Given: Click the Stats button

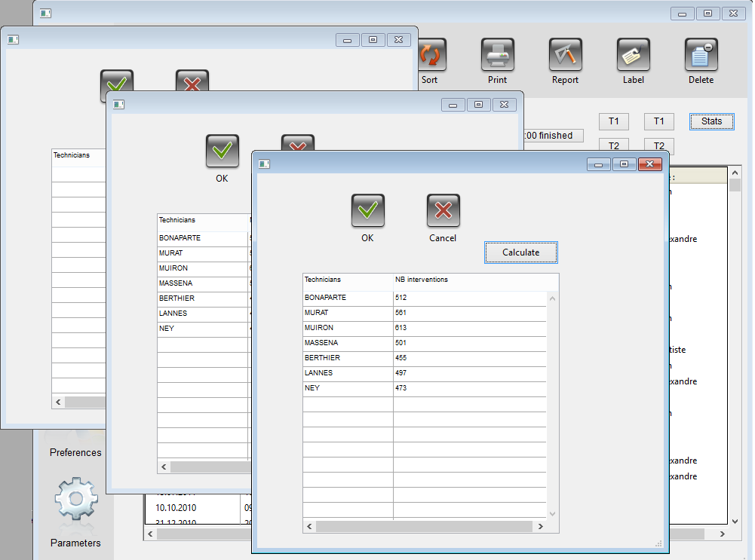Looking at the screenshot, I should click(x=711, y=121).
